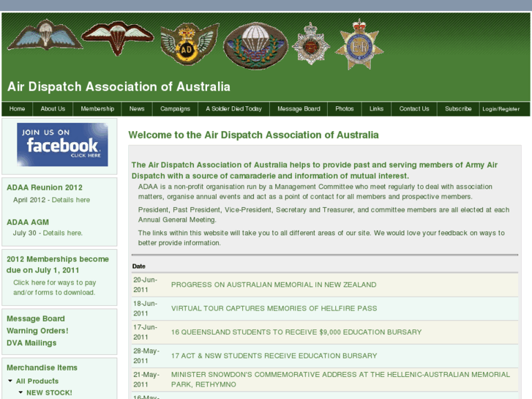Go to the About Us page
This screenshot has height=399, width=532.
(x=53, y=108)
